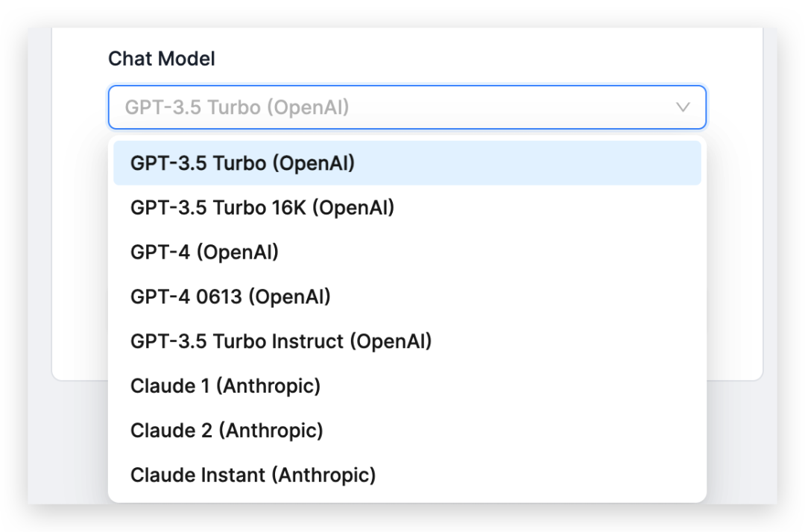Click the Chat Model field label
This screenshot has width=805, height=532.
coord(161,59)
